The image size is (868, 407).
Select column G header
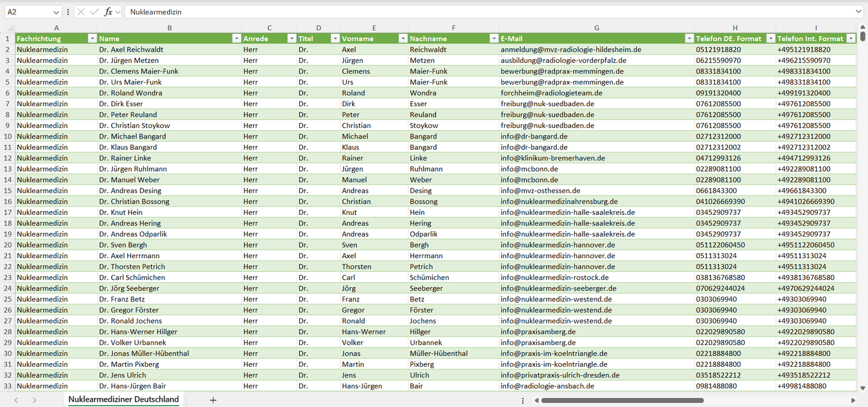tap(596, 28)
